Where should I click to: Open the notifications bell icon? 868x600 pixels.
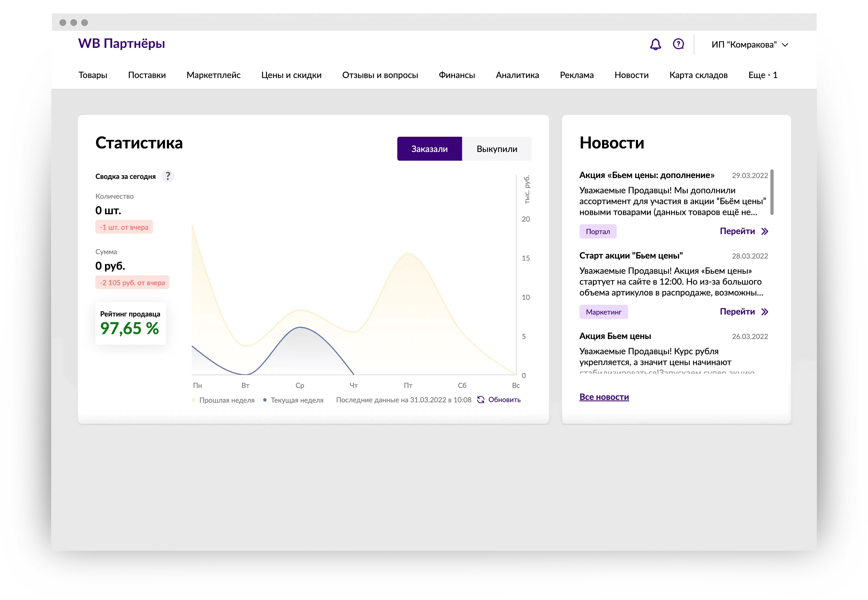pyautogui.click(x=655, y=44)
